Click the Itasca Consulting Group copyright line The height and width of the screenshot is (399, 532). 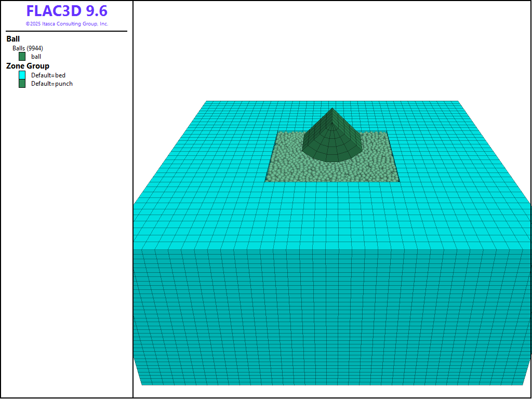66,24
